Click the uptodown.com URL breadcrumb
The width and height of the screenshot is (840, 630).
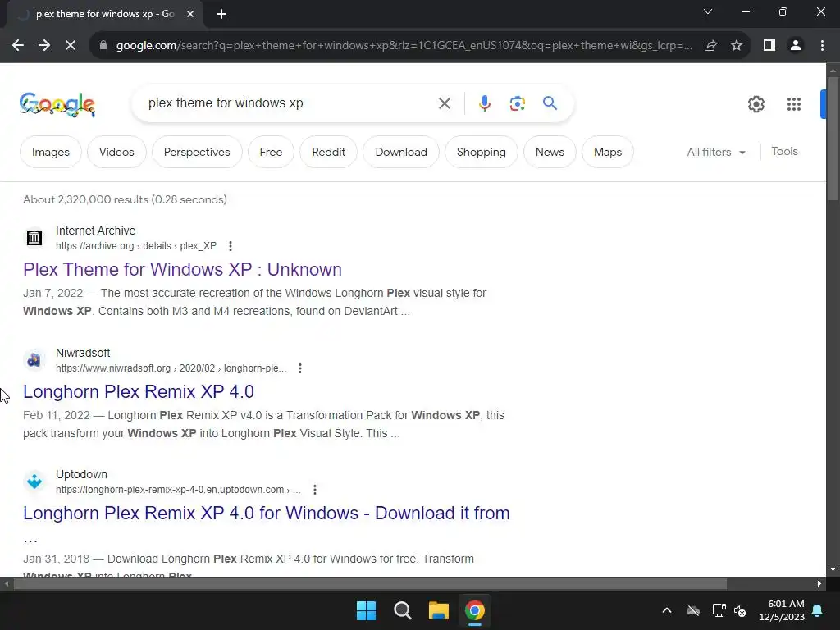(x=178, y=490)
